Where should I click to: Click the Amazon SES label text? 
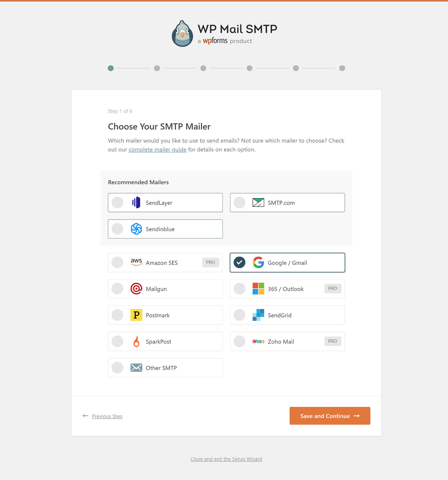click(x=162, y=263)
